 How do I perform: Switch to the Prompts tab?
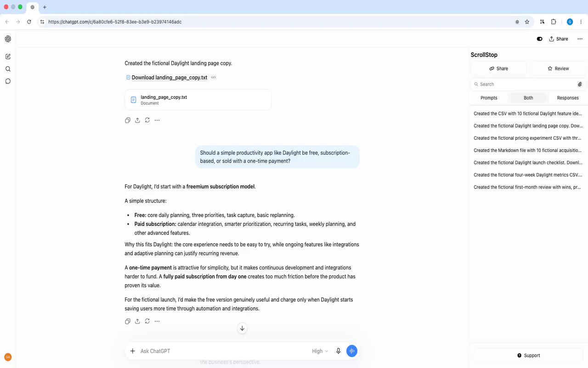tap(489, 98)
